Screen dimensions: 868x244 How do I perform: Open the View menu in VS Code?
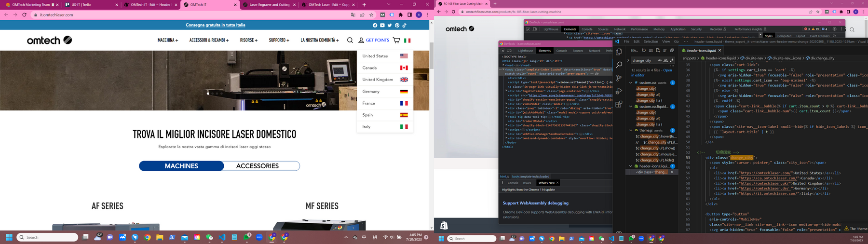click(666, 41)
